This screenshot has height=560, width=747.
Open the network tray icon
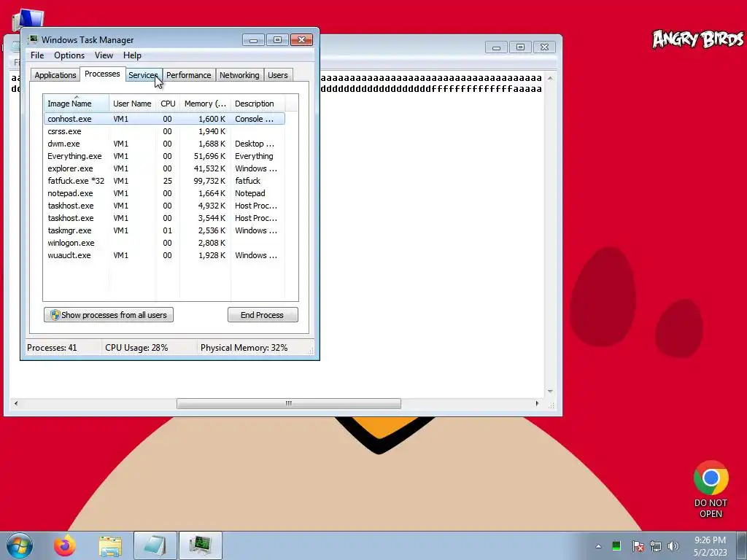656,546
